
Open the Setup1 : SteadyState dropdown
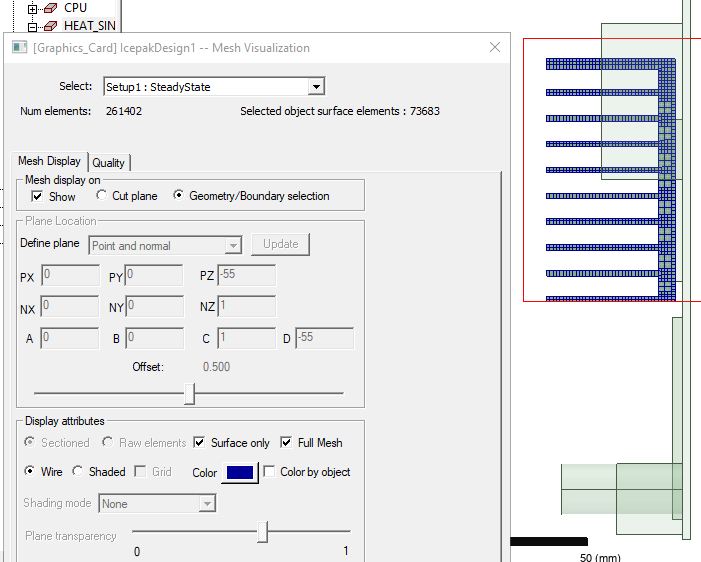[316, 87]
